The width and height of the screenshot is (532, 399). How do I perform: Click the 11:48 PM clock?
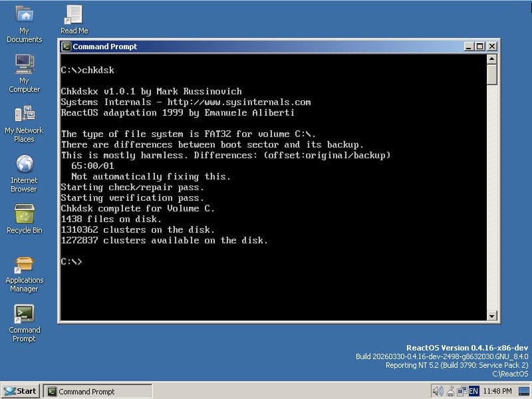[497, 391]
